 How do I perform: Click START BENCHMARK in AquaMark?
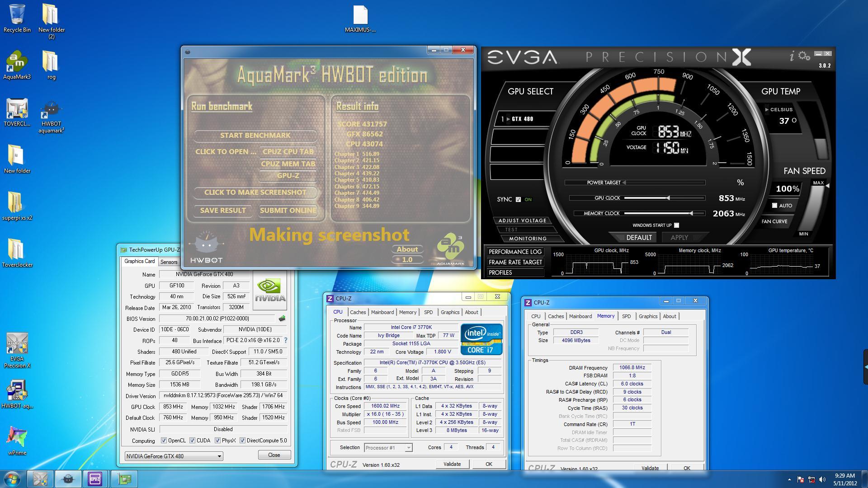(255, 136)
